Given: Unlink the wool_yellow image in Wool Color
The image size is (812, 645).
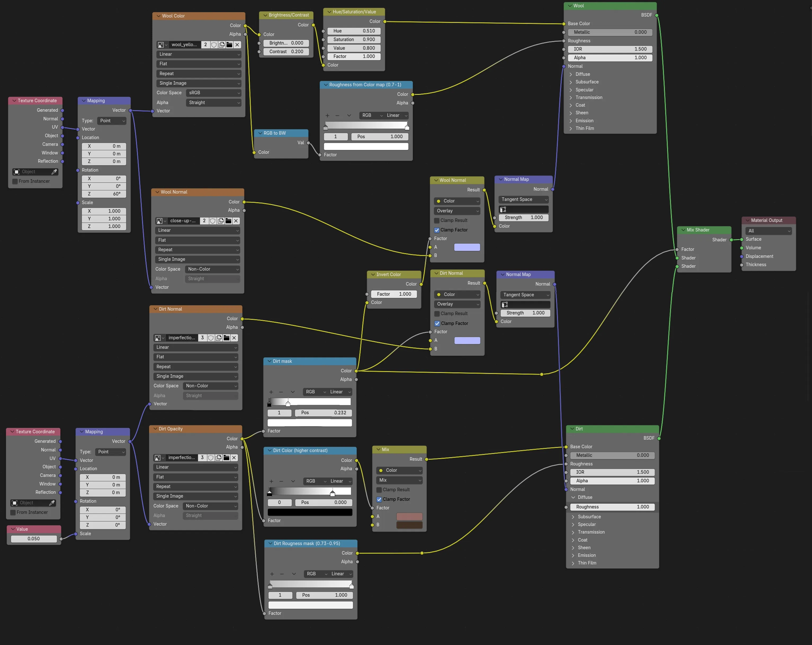Looking at the screenshot, I should point(237,44).
